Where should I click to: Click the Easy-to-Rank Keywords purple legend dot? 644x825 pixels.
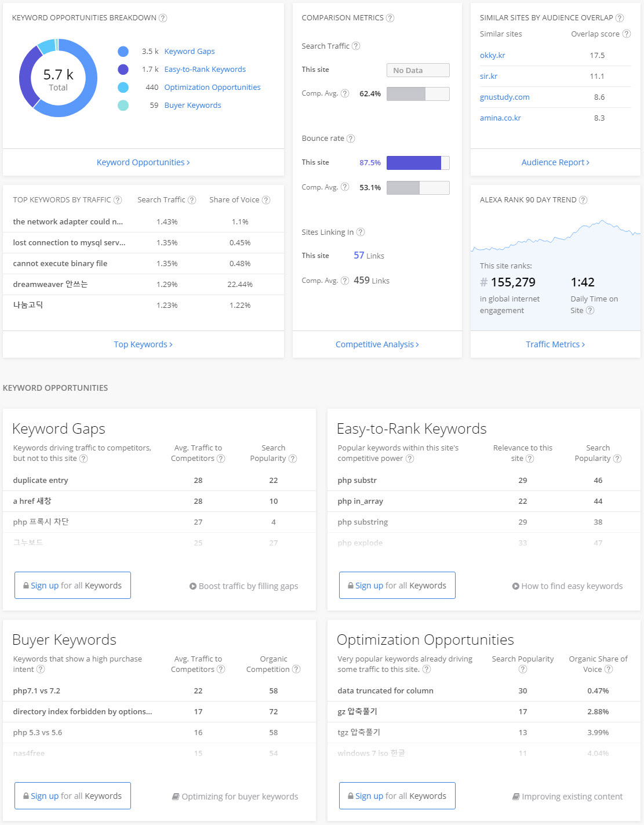pos(123,70)
